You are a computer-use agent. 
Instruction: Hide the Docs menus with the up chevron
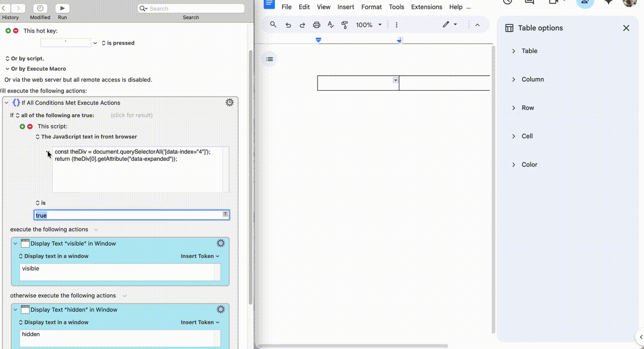coord(477,25)
